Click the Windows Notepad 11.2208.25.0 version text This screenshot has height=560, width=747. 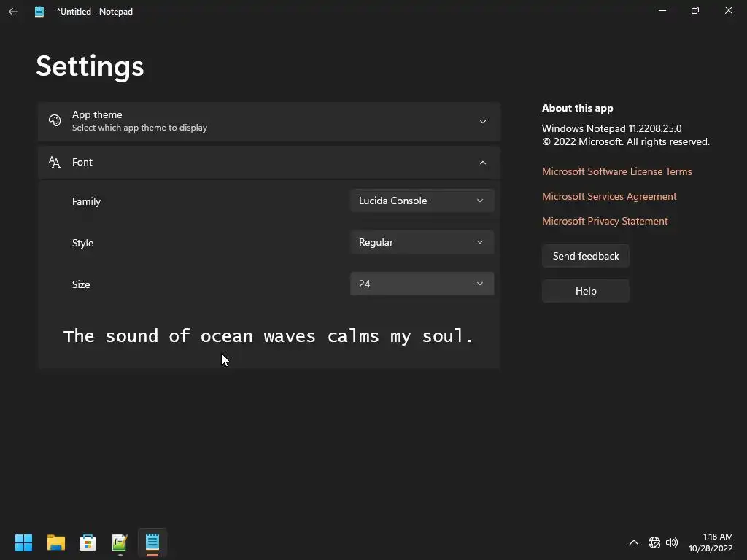[611, 128]
